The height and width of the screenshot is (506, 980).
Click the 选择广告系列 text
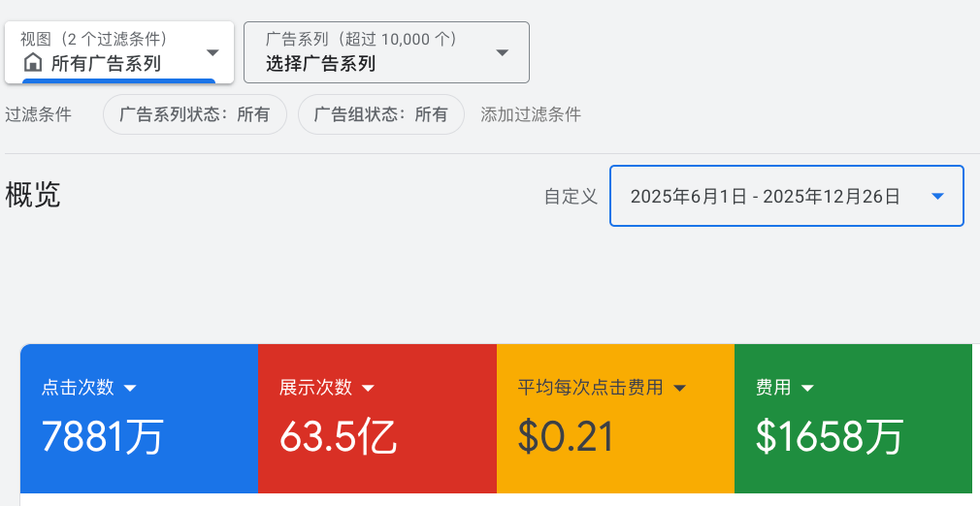[320, 64]
